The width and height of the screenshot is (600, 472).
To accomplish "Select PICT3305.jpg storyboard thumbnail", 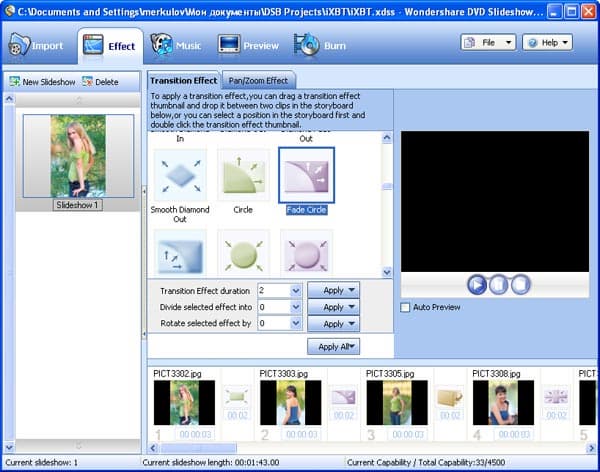I will (397, 403).
